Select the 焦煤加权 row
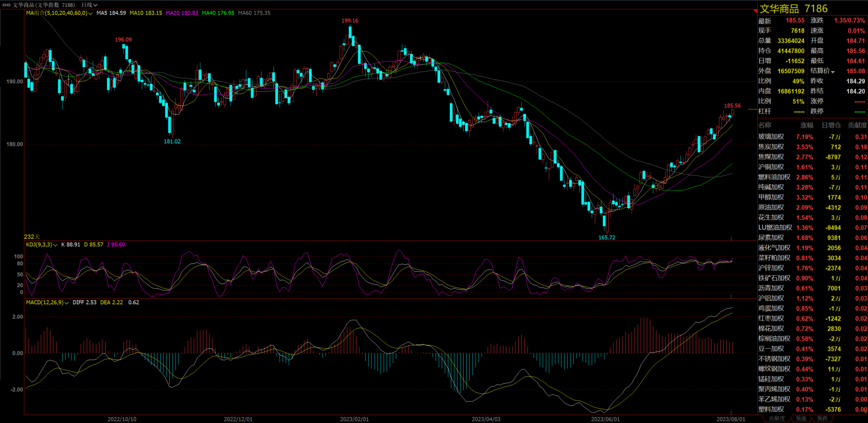 [812, 157]
